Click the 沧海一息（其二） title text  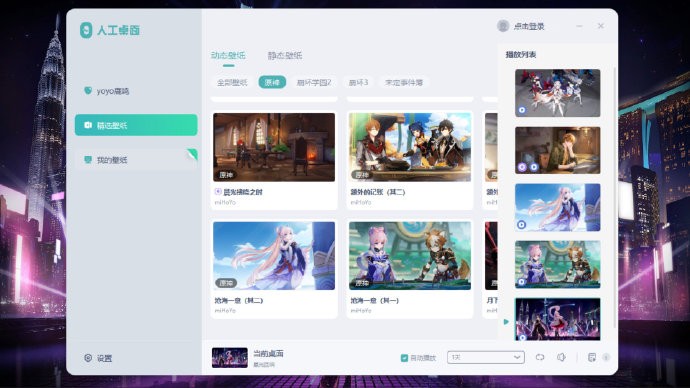pos(239,300)
